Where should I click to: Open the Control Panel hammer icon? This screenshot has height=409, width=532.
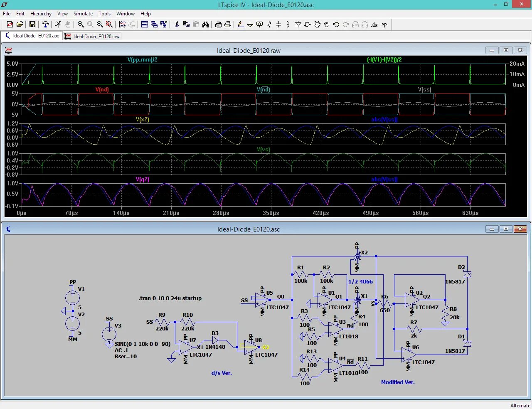point(45,25)
